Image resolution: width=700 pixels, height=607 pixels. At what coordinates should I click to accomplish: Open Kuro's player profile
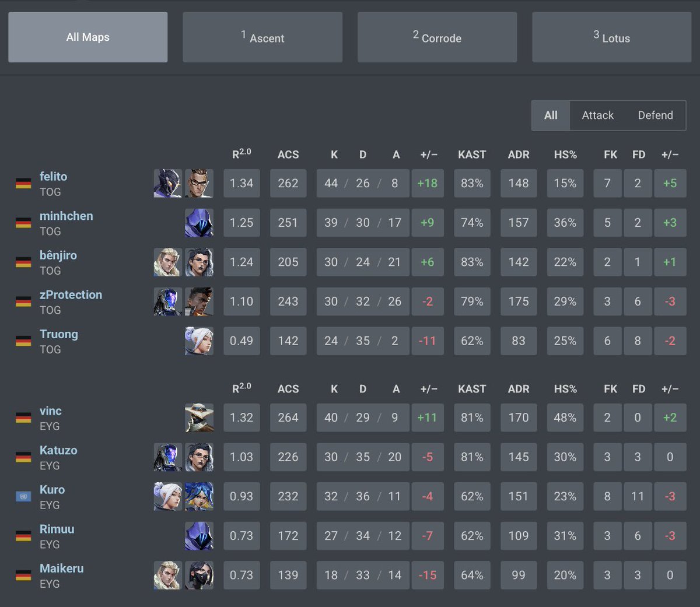coord(52,489)
